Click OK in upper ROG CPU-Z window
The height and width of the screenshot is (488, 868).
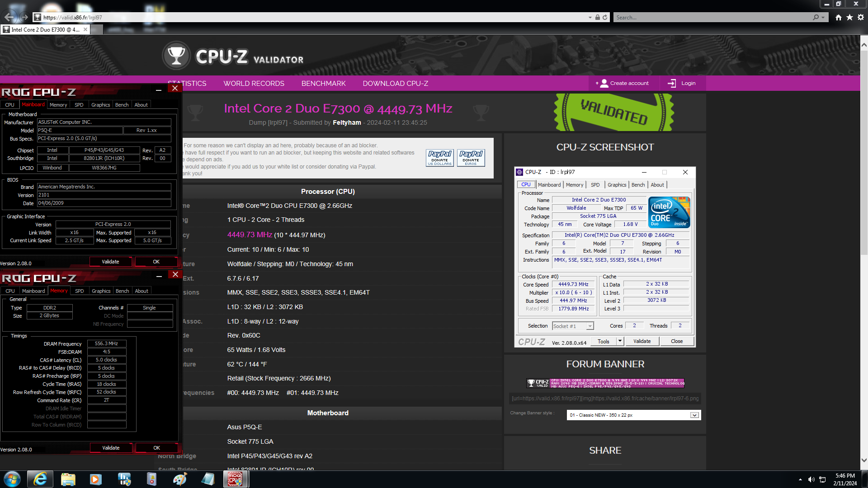(156, 262)
